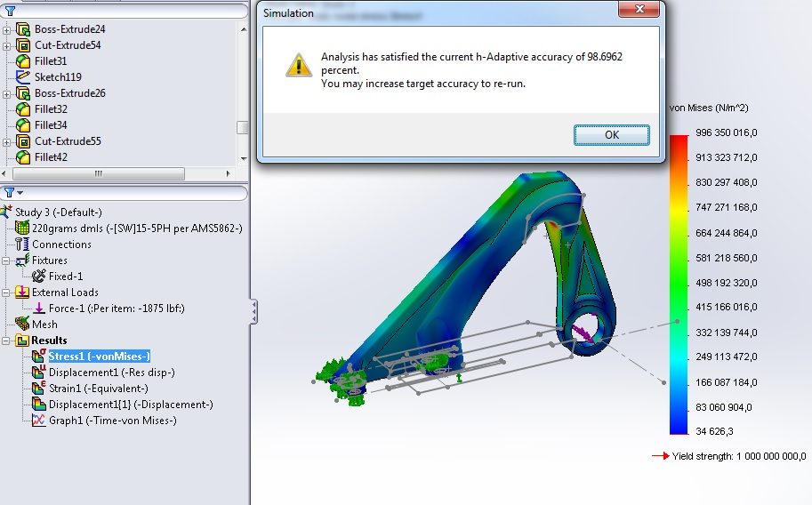Click the Graph1 Time-von Mises graph icon

tap(39, 420)
